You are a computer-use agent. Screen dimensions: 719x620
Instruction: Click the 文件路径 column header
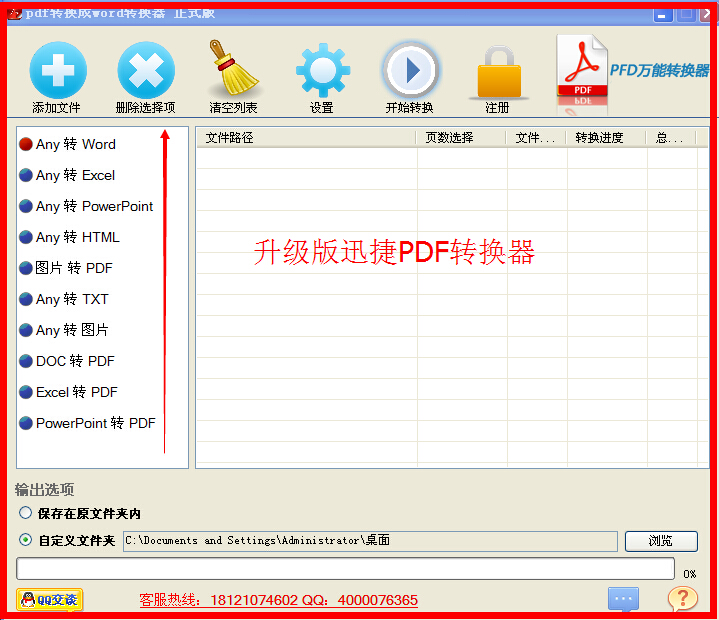306,138
